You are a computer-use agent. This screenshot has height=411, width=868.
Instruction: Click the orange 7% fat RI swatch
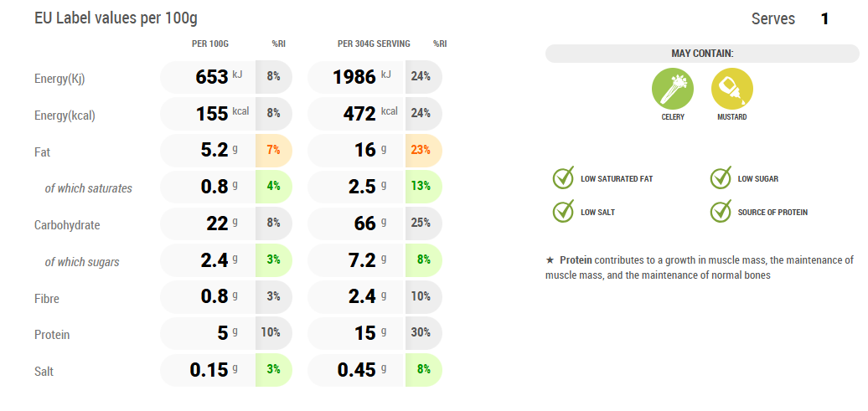pos(273,150)
